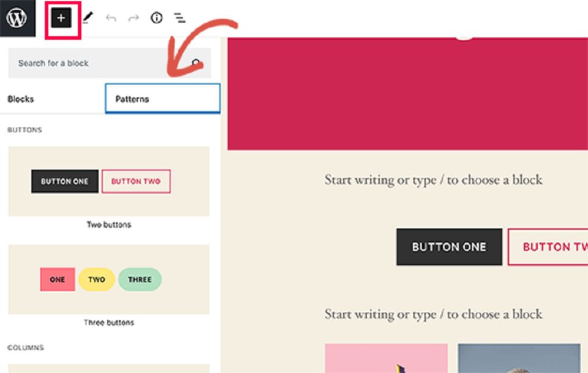588x373 pixels.
Task: Click the COLUMNS category heading
Action: pyautogui.click(x=26, y=347)
